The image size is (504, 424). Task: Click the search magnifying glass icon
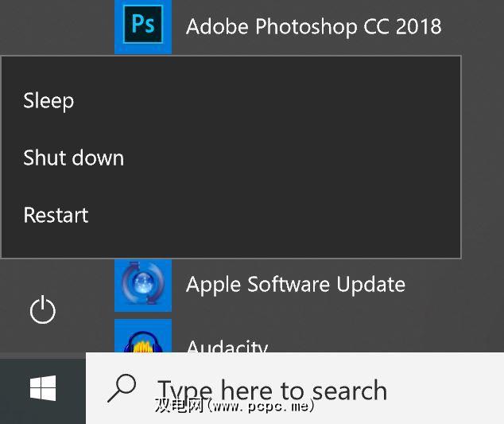tap(122, 388)
